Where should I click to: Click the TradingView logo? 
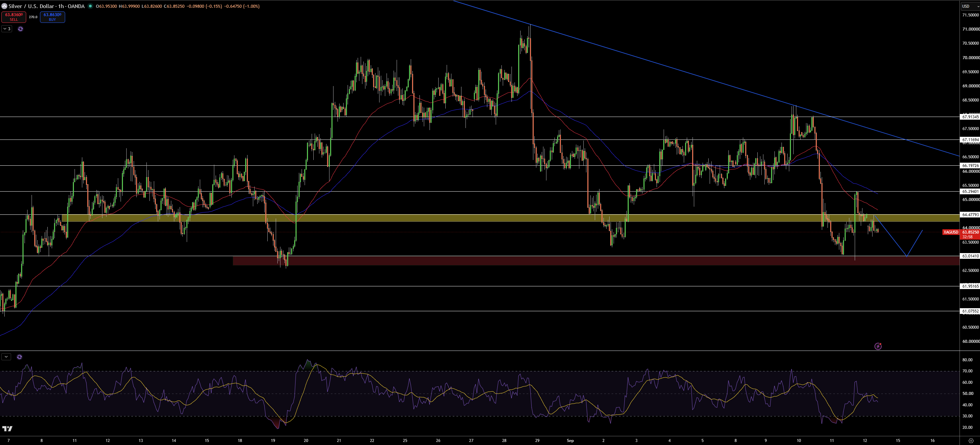point(7,429)
